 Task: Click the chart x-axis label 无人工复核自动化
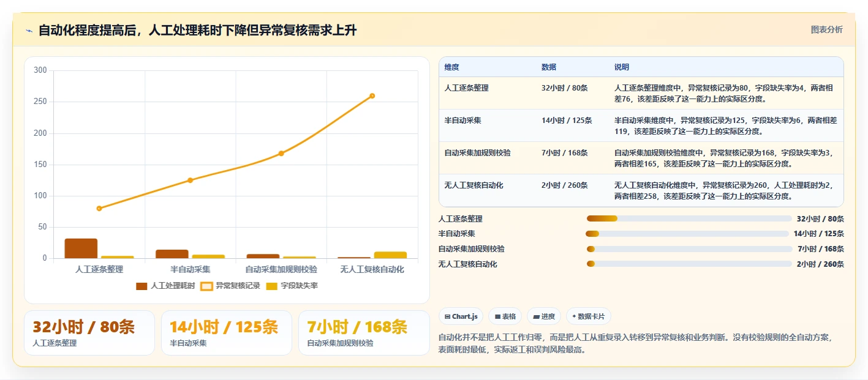point(372,269)
